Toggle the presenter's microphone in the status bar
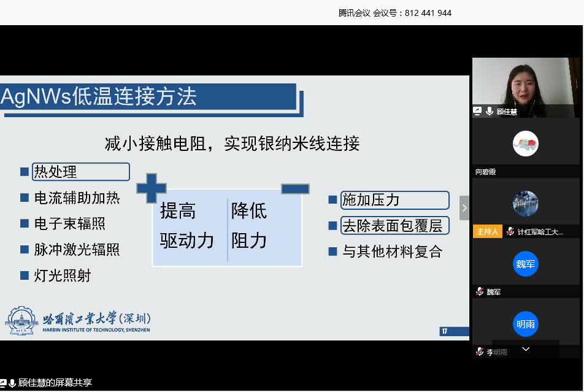 click(12, 382)
